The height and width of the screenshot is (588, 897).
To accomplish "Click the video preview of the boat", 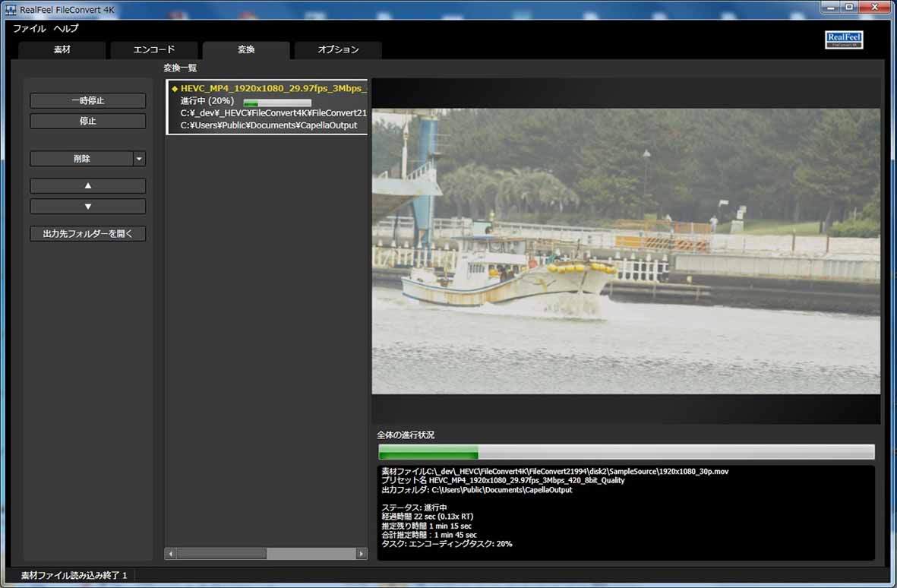I will tap(626, 251).
